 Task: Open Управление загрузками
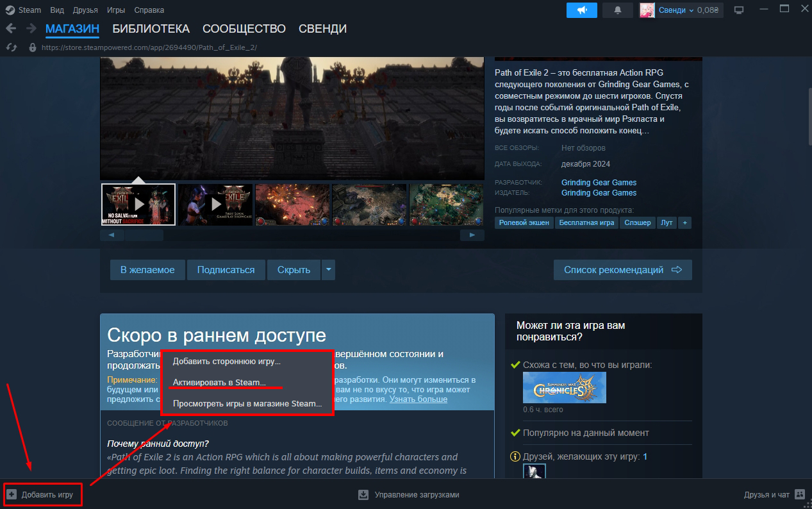(409, 495)
